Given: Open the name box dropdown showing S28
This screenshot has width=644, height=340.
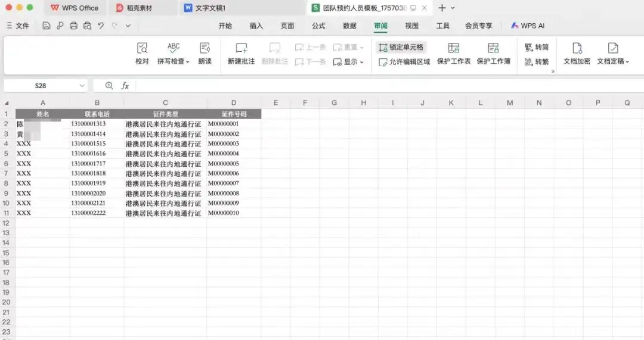Looking at the screenshot, I should (x=82, y=86).
